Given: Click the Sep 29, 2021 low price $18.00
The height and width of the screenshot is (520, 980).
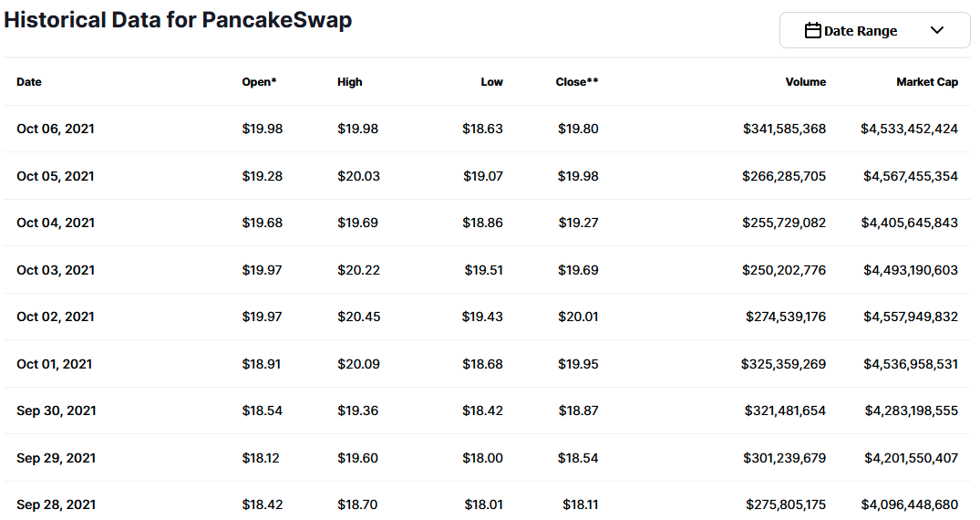Looking at the screenshot, I should (482, 458).
